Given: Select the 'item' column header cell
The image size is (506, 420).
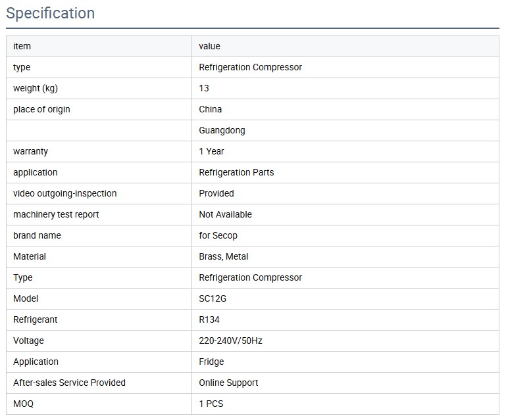Looking at the screenshot, I should point(22,46).
